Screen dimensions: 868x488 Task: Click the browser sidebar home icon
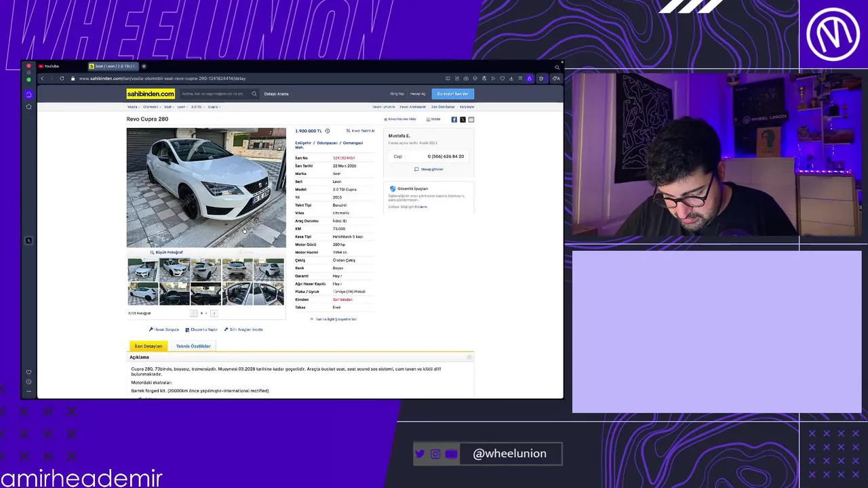tap(28, 94)
